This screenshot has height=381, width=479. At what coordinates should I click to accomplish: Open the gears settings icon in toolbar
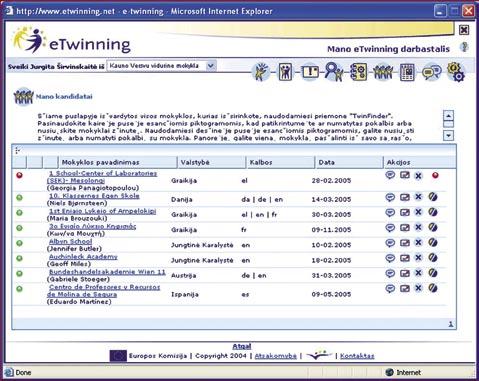455,71
